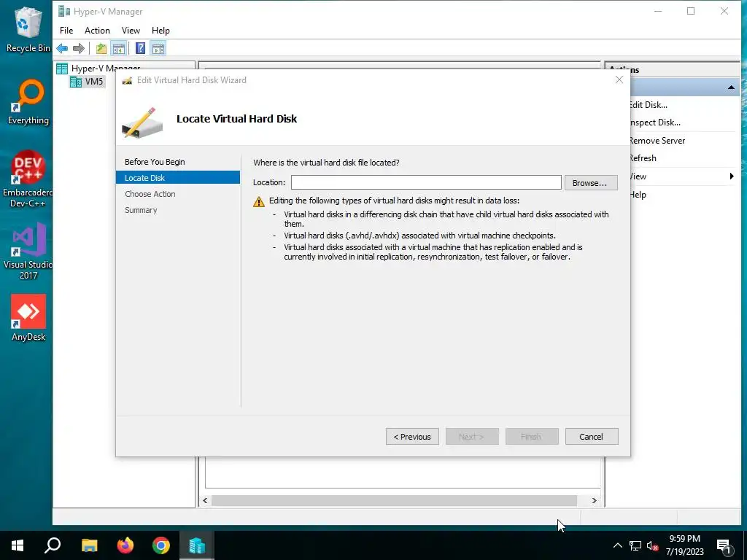Click the horizontal scrollbar thumb
Image resolution: width=747 pixels, height=560 pixels.
[x=394, y=500]
